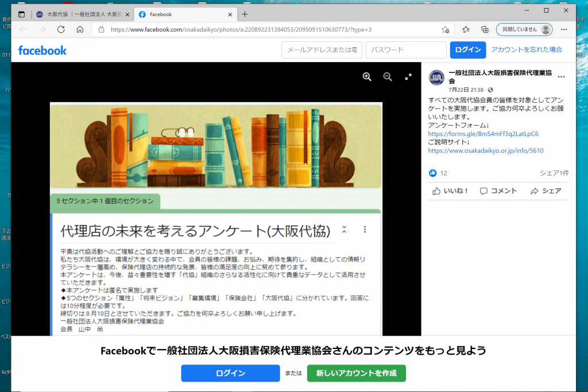Click the post's public audience globe icon

490,90
